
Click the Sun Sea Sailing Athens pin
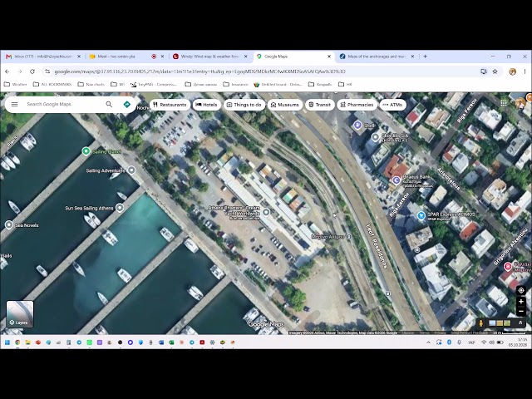click(x=120, y=208)
